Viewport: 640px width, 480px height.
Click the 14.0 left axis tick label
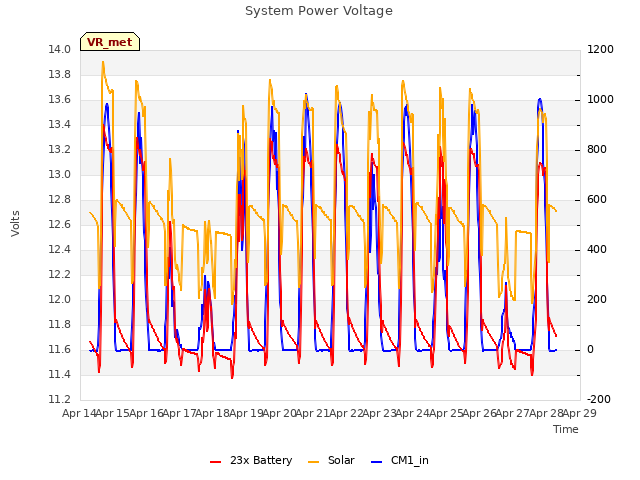[60, 50]
